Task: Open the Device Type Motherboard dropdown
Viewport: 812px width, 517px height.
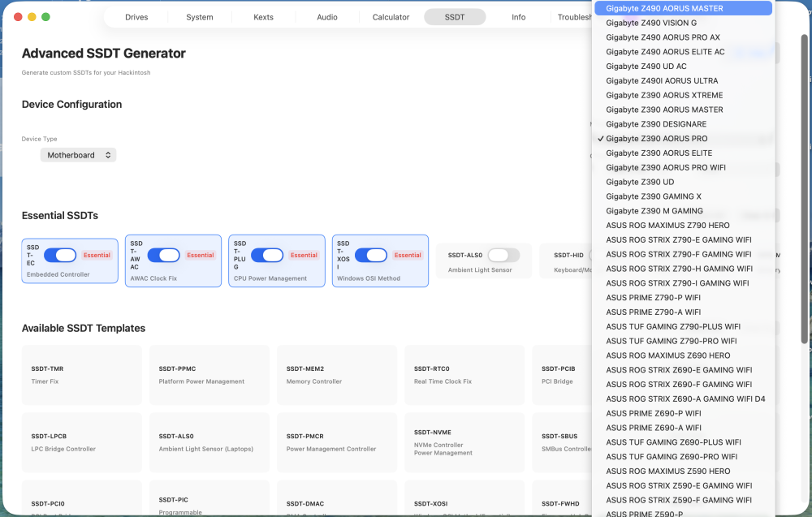Action: (78, 155)
